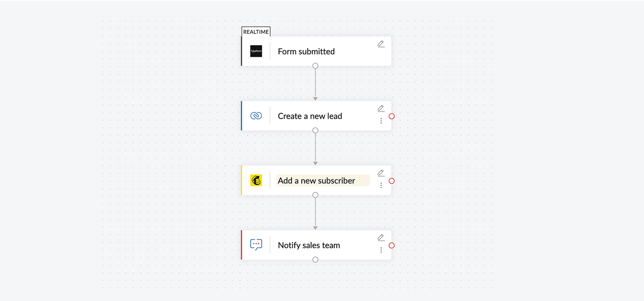The width and height of the screenshot is (644, 301).
Task: Edit the Notify sales team step
Action: click(x=381, y=238)
